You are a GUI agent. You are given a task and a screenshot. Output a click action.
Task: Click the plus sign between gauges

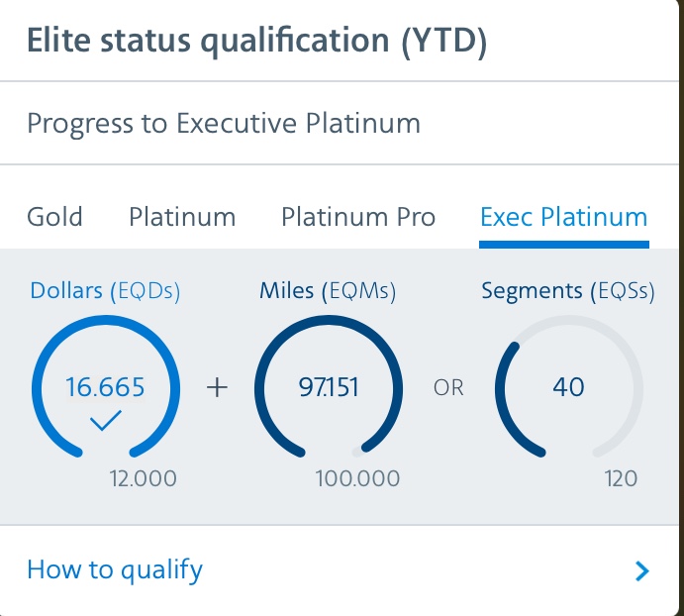pos(217,387)
